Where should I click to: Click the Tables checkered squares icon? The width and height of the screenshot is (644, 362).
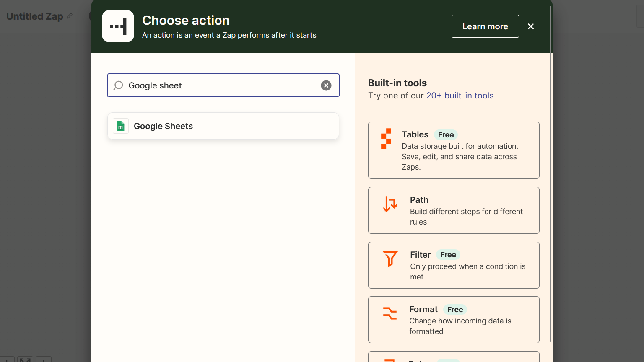click(x=386, y=139)
